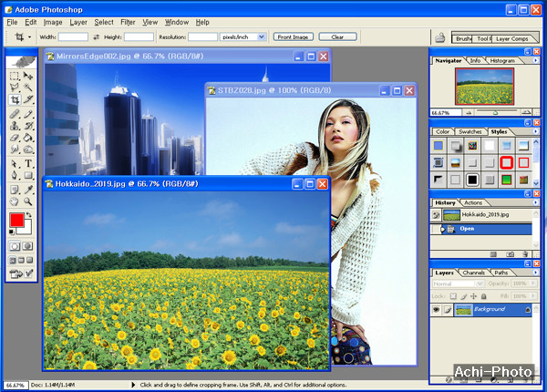Viewport: 547px width, 392px height.
Task: Click the Width input field
Action: click(73, 36)
